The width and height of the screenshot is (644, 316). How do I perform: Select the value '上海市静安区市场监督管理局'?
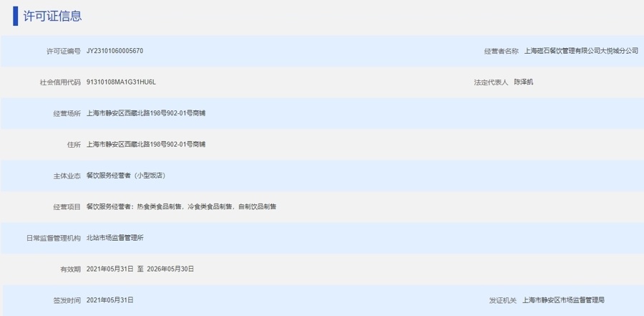(x=564, y=300)
